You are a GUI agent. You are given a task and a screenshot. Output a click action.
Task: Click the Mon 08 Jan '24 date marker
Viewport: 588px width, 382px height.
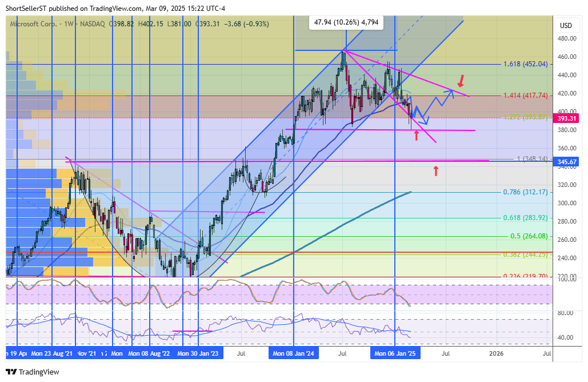294,353
